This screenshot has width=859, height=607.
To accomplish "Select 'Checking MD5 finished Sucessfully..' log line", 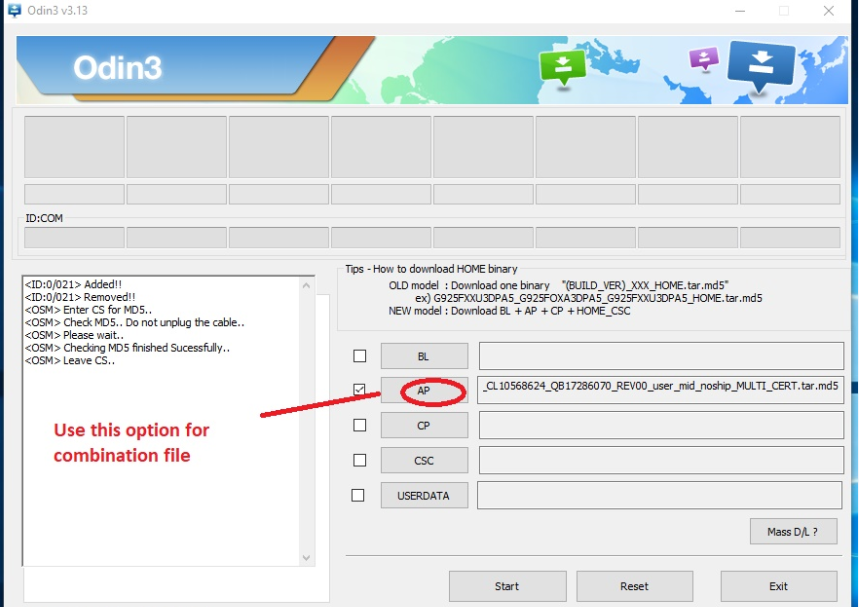I will click(x=127, y=348).
